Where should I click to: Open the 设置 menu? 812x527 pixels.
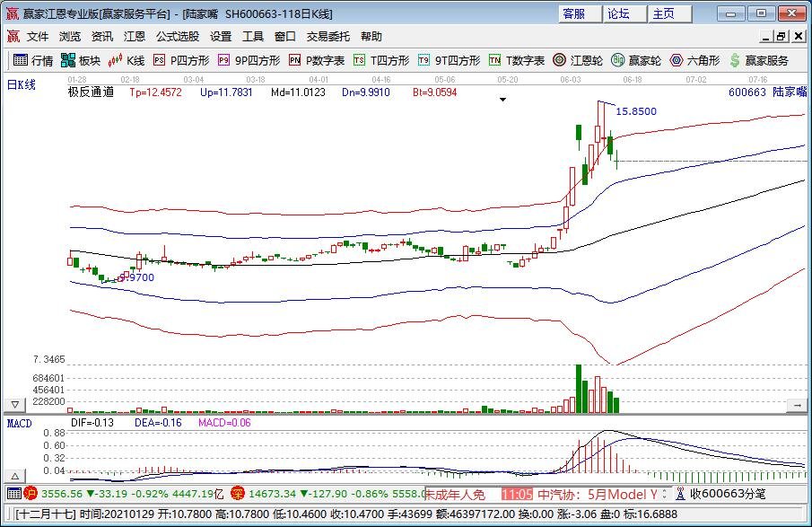[x=221, y=36]
